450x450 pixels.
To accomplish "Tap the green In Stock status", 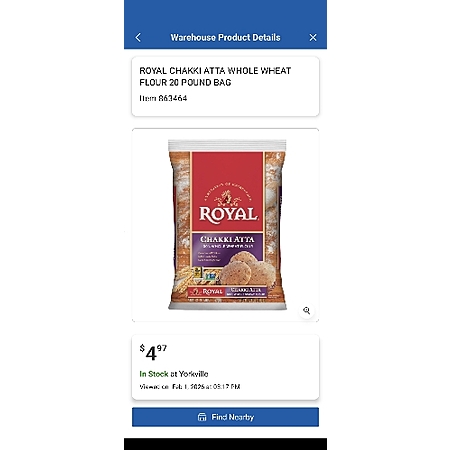I will coord(154,374).
